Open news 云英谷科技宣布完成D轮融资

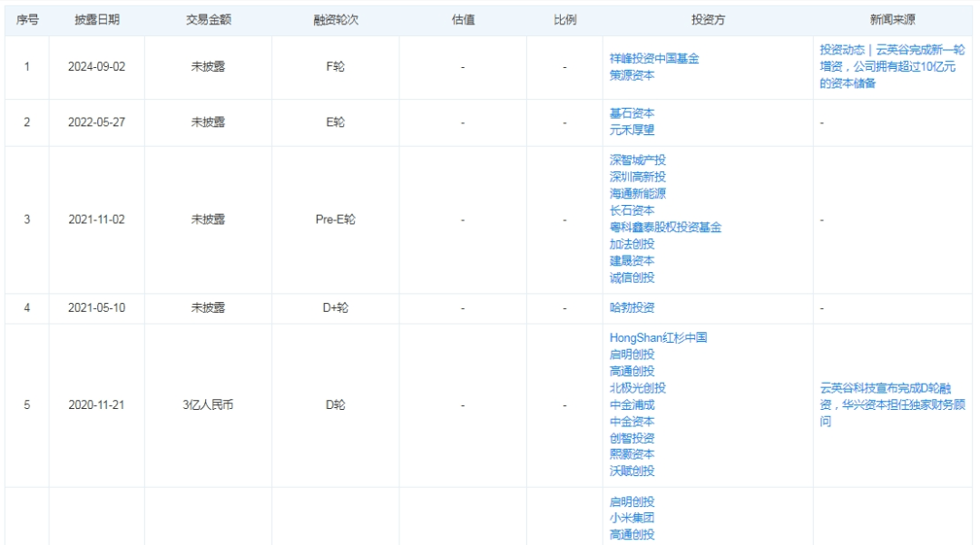point(892,405)
